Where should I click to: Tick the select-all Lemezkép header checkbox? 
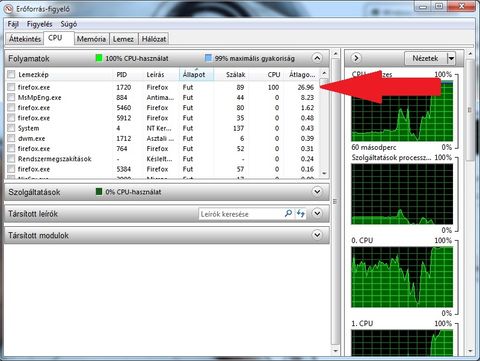(x=11, y=74)
